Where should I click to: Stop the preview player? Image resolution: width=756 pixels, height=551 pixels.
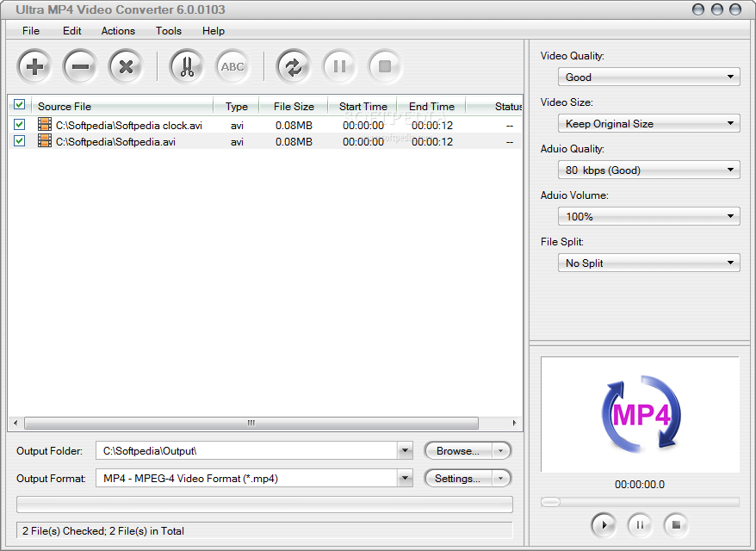point(676,524)
